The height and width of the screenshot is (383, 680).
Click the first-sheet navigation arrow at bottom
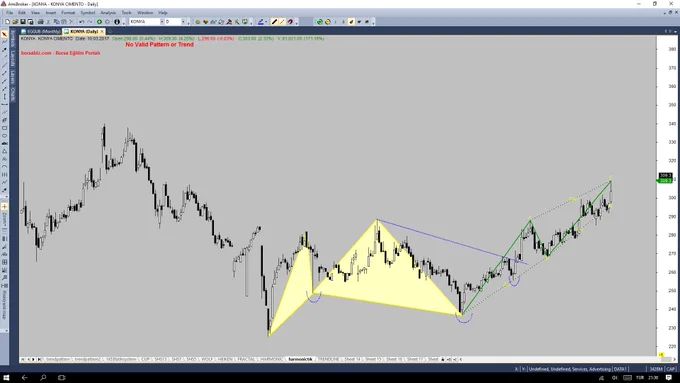point(23,360)
